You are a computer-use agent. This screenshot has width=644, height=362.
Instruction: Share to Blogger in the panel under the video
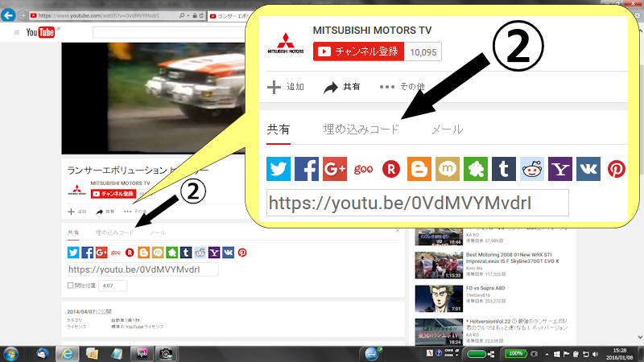coord(144,253)
